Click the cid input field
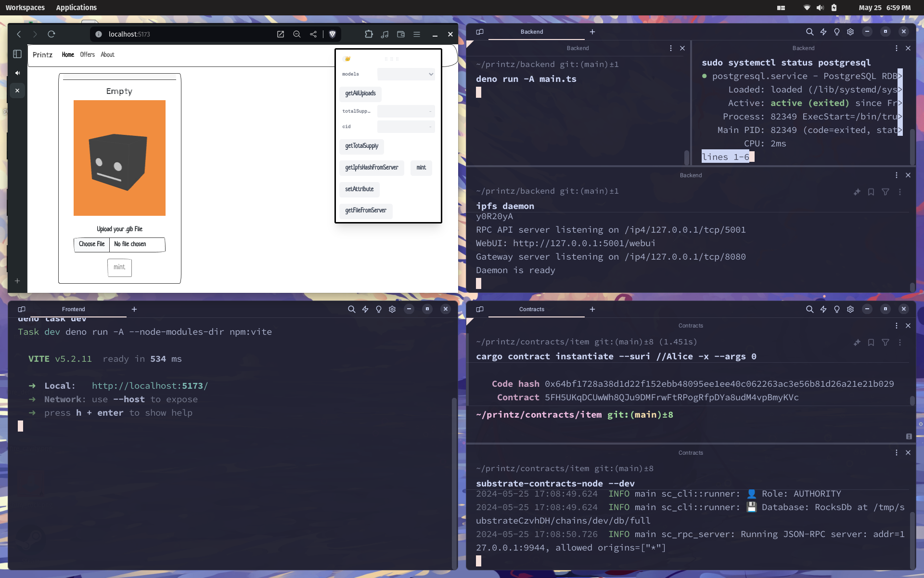 [406, 127]
